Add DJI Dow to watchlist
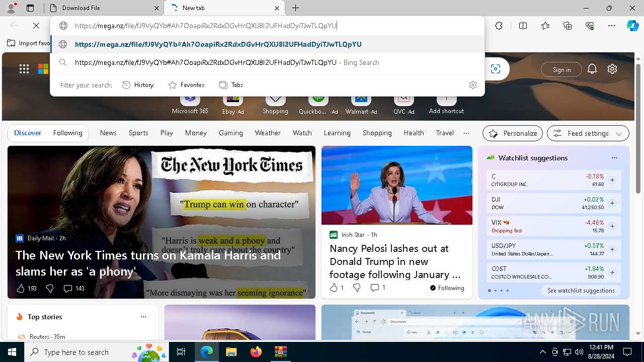 coord(612,203)
